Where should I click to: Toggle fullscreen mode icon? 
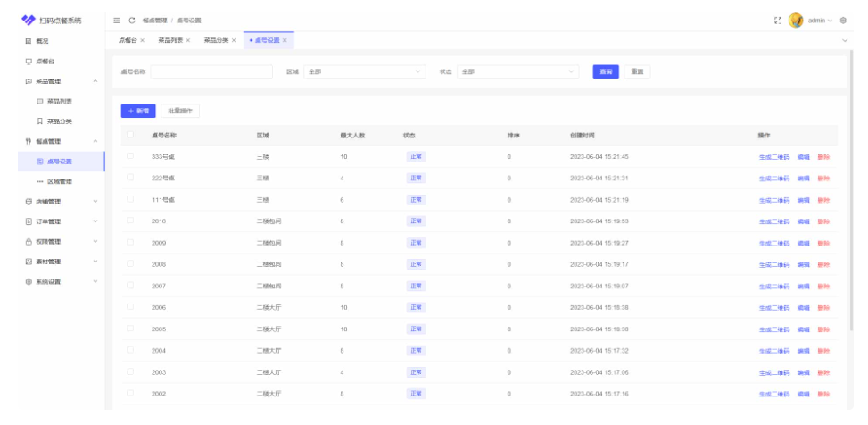(778, 21)
